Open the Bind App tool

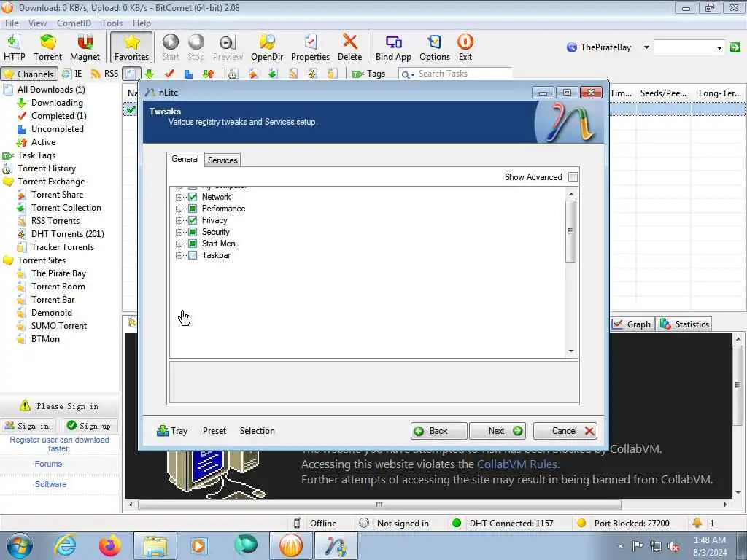tap(393, 47)
